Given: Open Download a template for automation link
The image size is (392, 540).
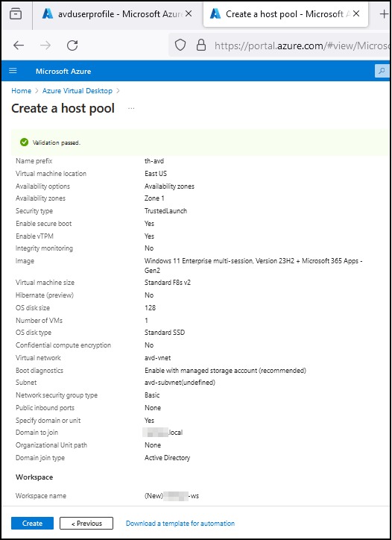Looking at the screenshot, I should point(180,523).
